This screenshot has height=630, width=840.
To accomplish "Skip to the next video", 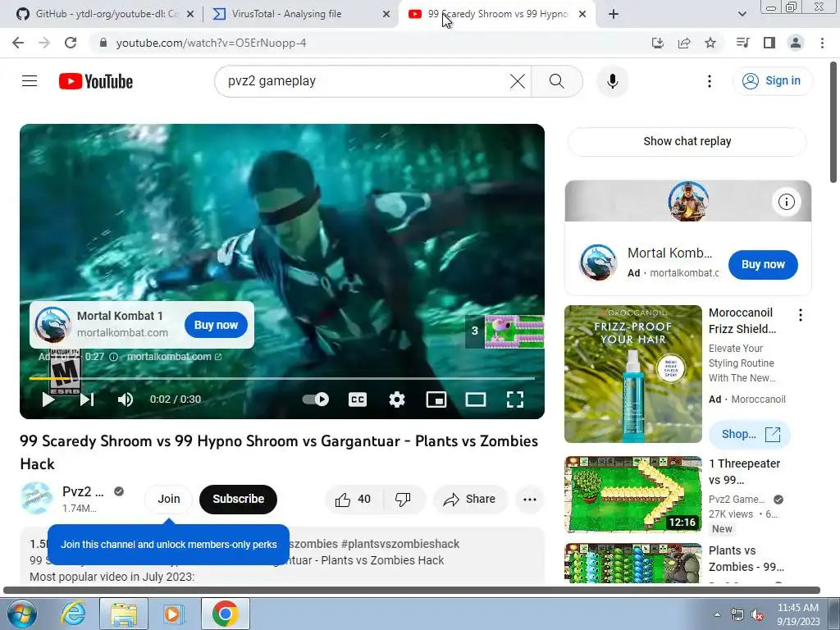I will click(87, 399).
